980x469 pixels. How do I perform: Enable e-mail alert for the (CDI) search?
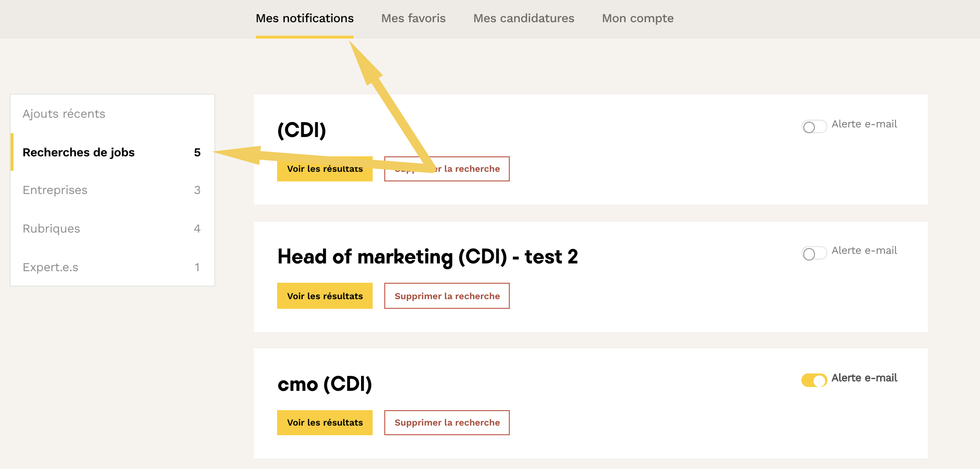click(814, 127)
